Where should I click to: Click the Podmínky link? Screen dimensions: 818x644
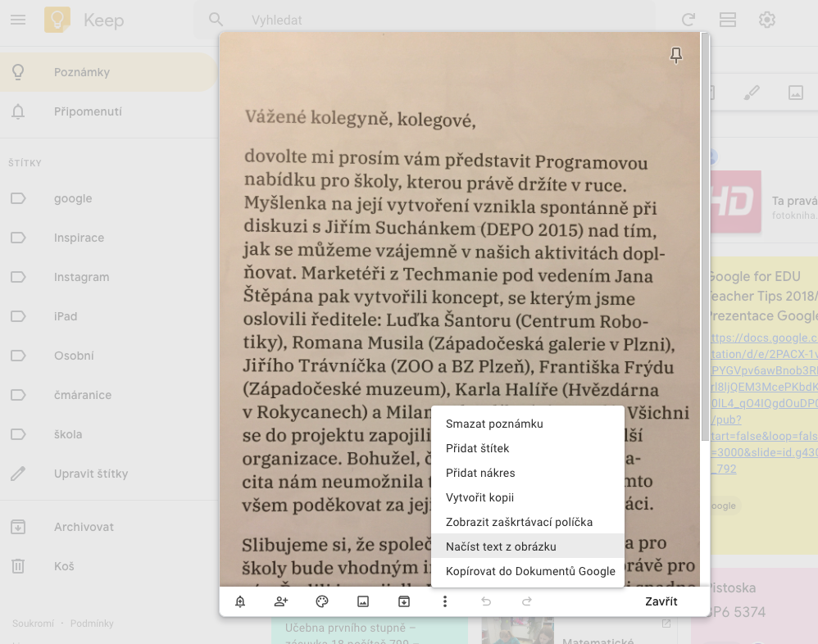pos(92,624)
